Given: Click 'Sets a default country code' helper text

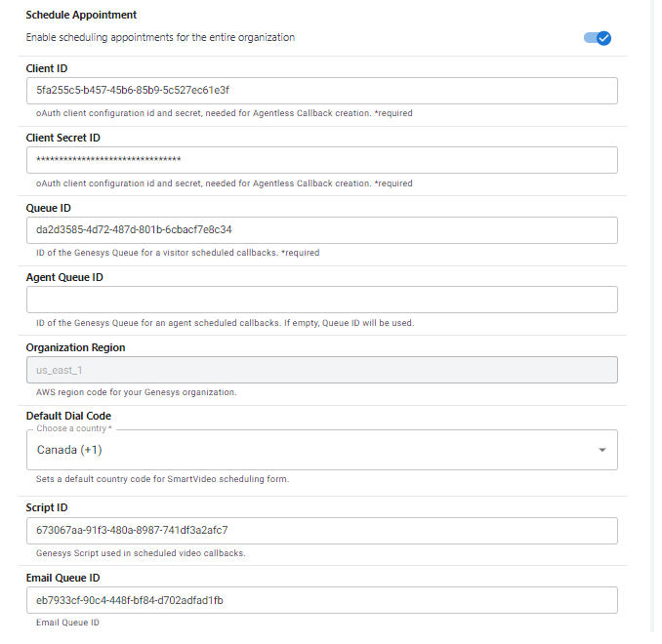Looking at the screenshot, I should pyautogui.click(x=162, y=479).
